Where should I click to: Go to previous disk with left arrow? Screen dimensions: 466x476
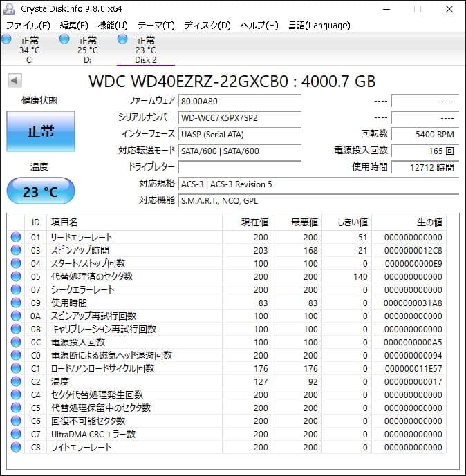[15, 81]
